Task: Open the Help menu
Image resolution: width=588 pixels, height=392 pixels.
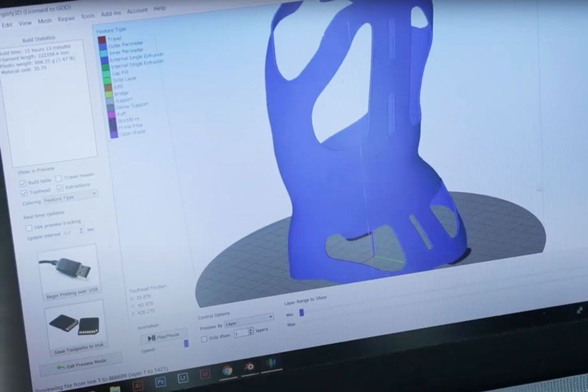Action: tap(160, 8)
